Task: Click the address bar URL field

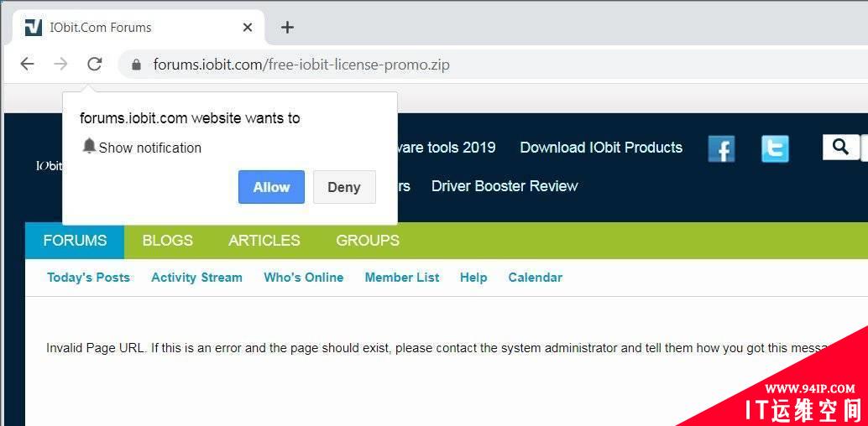Action: (x=493, y=65)
